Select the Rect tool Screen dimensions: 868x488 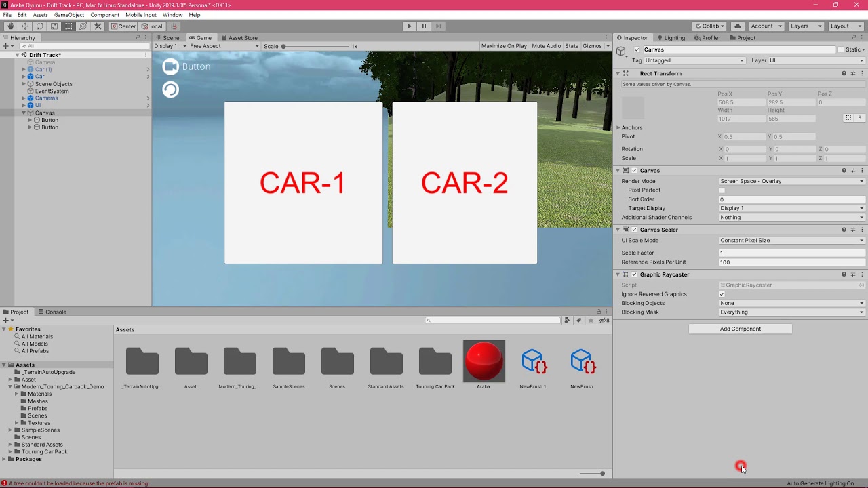(68, 26)
